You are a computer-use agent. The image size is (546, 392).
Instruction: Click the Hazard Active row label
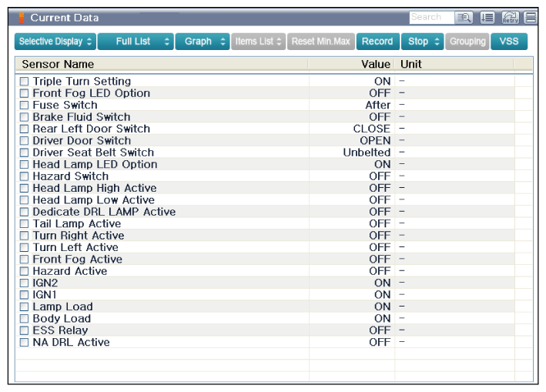coord(70,271)
